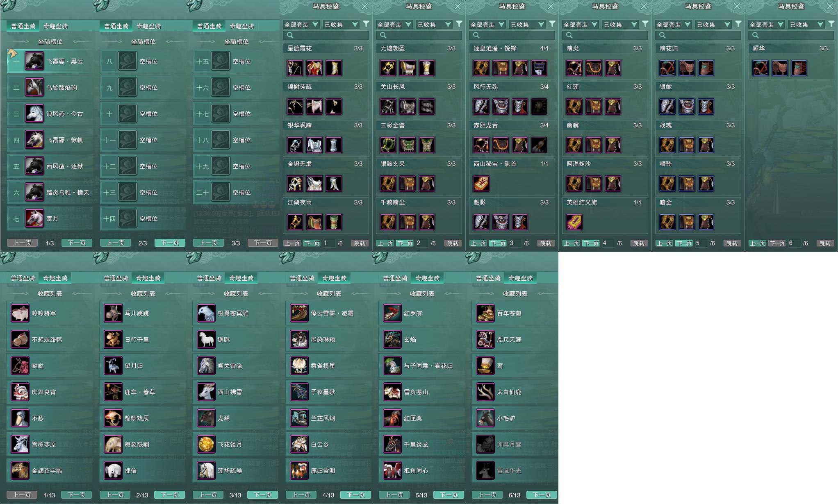Select the 关山长风 set header
The image size is (838, 504).
419,87
